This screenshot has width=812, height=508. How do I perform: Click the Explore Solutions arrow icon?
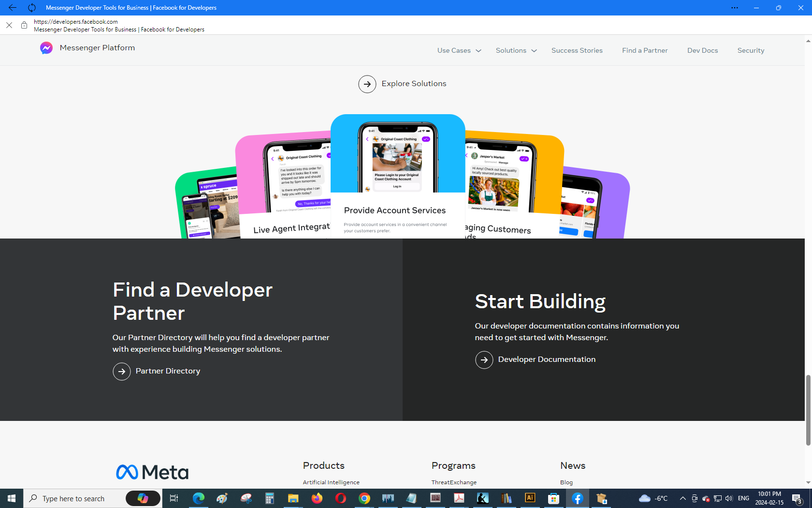(367, 84)
